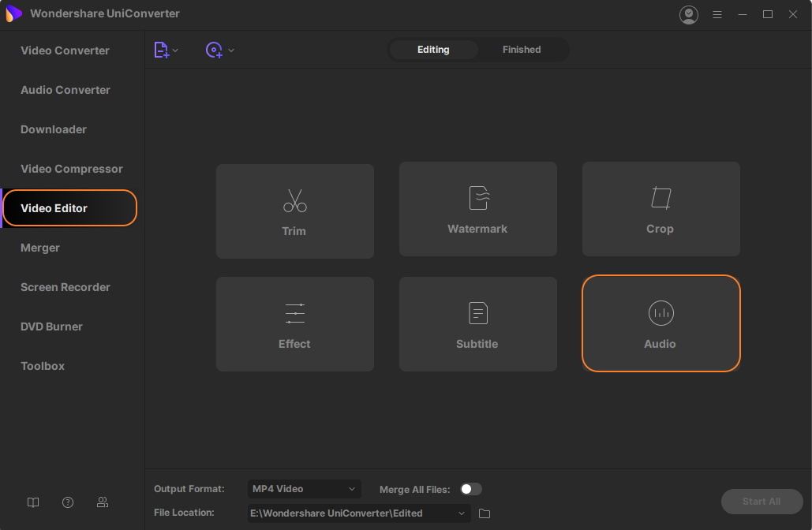The image size is (812, 530).
Task: Open the hamburger main menu
Action: tap(717, 14)
